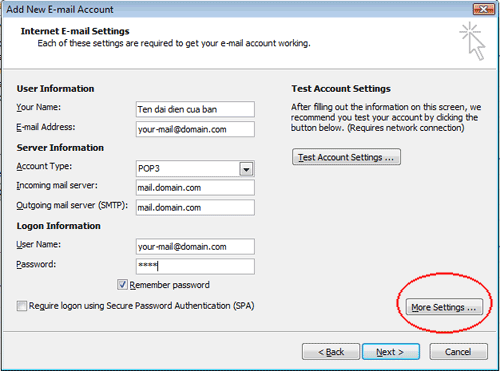Go to the Next step

coord(391,352)
